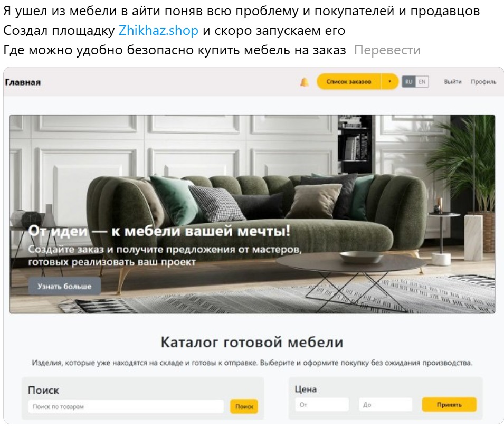Click the Принять price button
The image size is (504, 437).
pyautogui.click(x=449, y=404)
